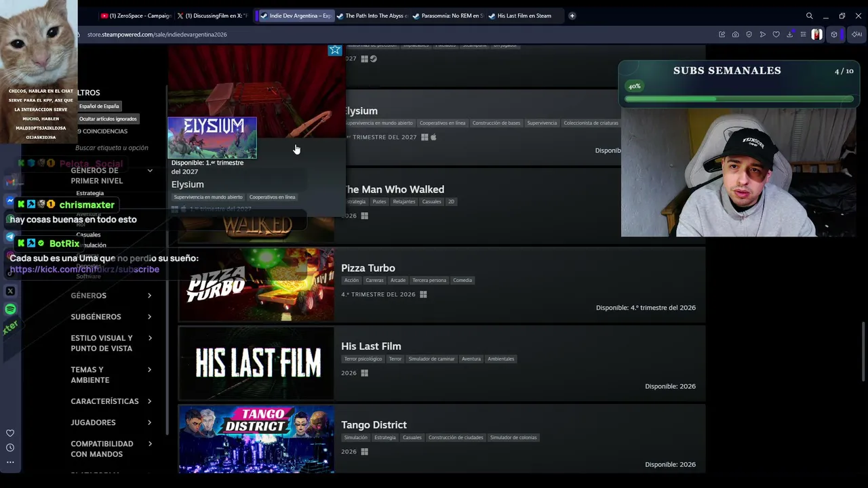Click Windows platform icon on His Last Film row

click(364, 373)
